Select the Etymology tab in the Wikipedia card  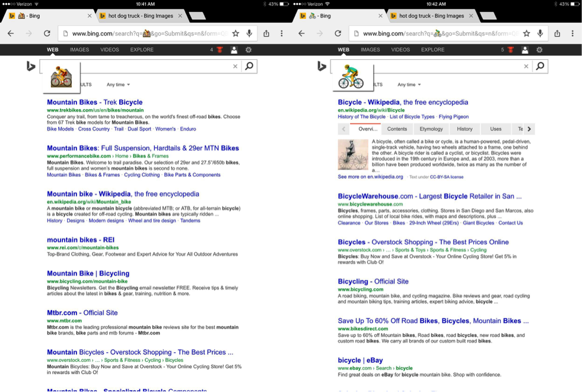tap(431, 129)
